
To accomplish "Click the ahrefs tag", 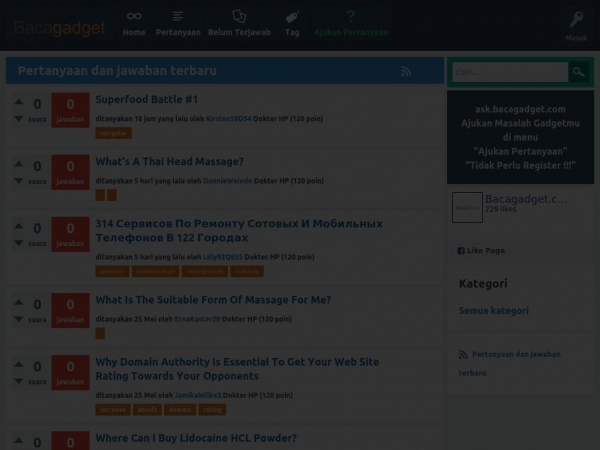I will [x=147, y=409].
